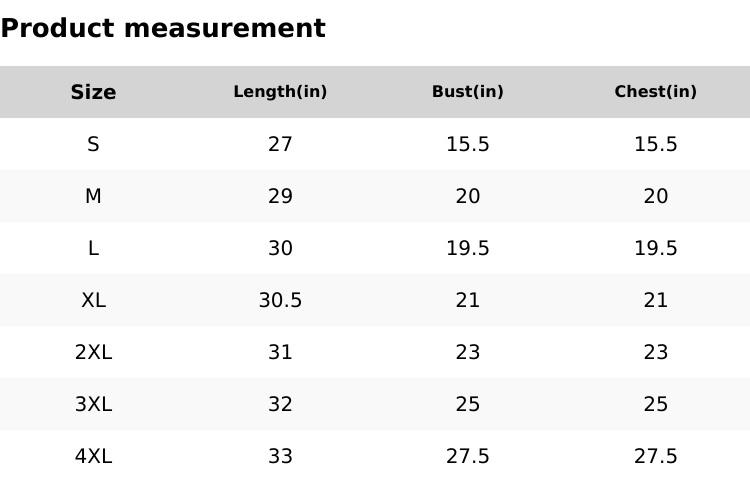Viewport: 750px width, 482px height.
Task: Select the Size column header
Action: coord(93,92)
